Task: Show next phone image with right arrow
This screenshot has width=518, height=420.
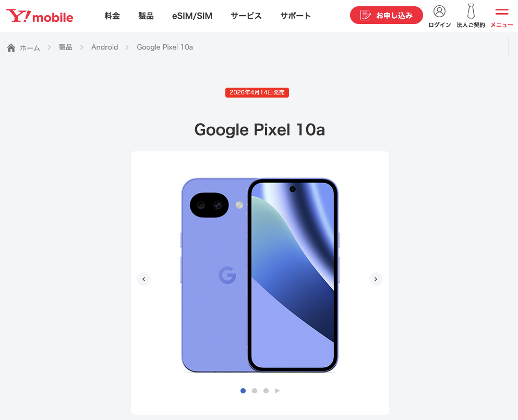Action: click(x=376, y=279)
